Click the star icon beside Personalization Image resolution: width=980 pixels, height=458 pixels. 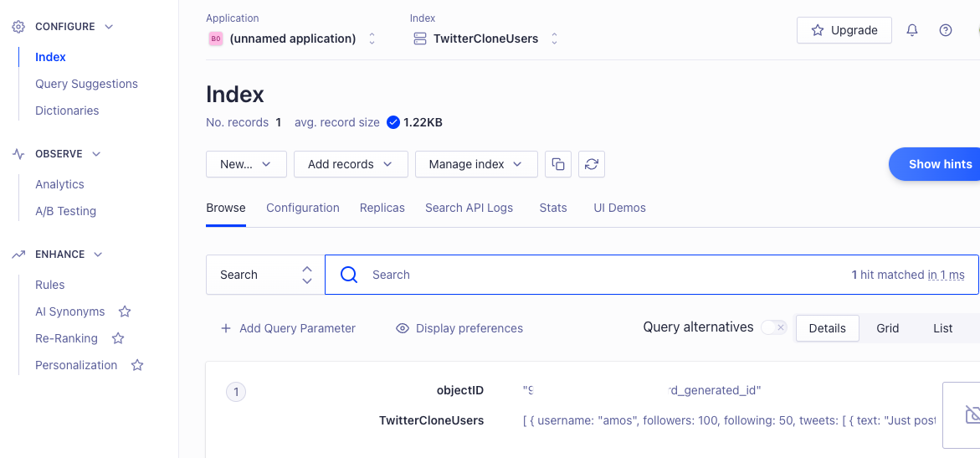(137, 365)
